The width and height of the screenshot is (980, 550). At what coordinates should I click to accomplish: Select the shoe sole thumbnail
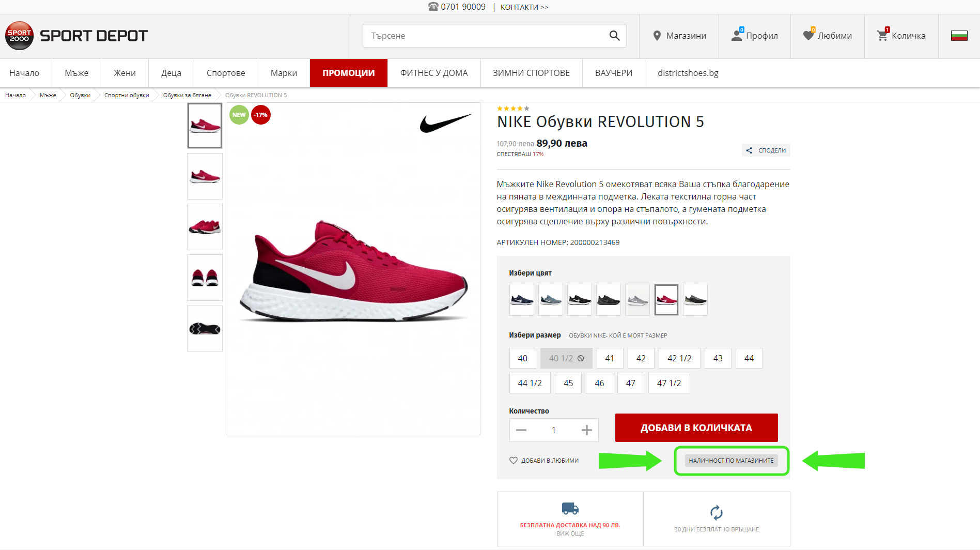[x=205, y=328]
